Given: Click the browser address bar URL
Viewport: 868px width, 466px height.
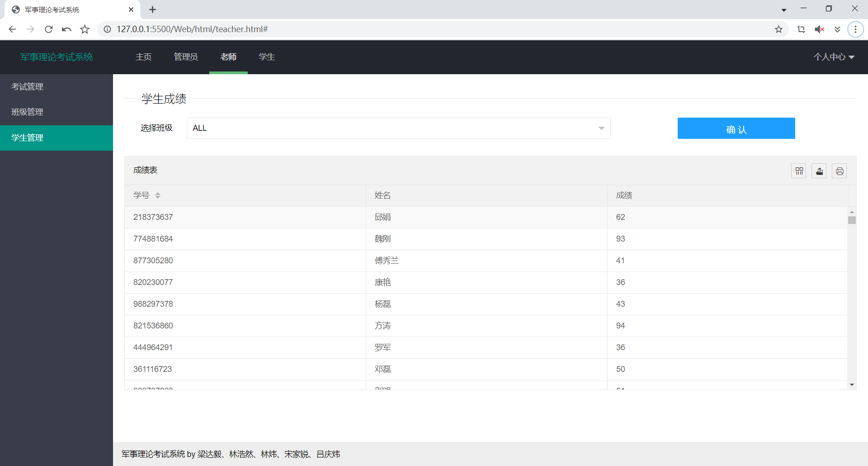Looking at the screenshot, I should click(192, 29).
